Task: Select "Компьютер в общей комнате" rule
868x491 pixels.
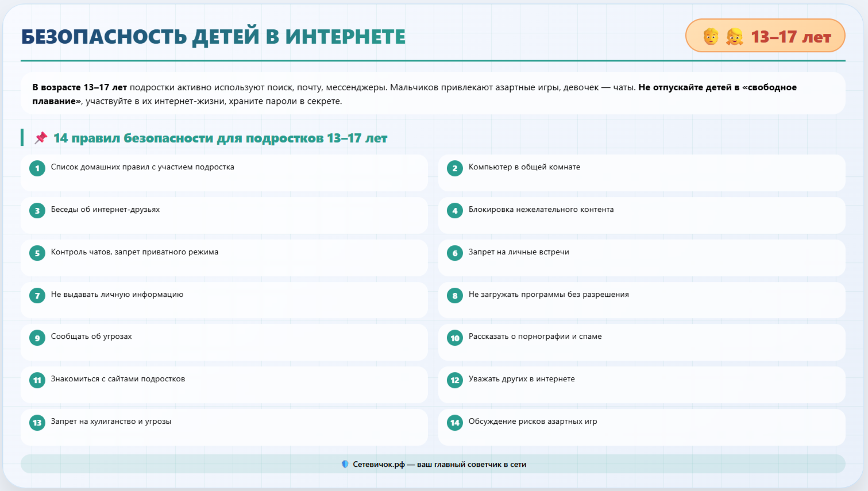Action: (x=642, y=173)
